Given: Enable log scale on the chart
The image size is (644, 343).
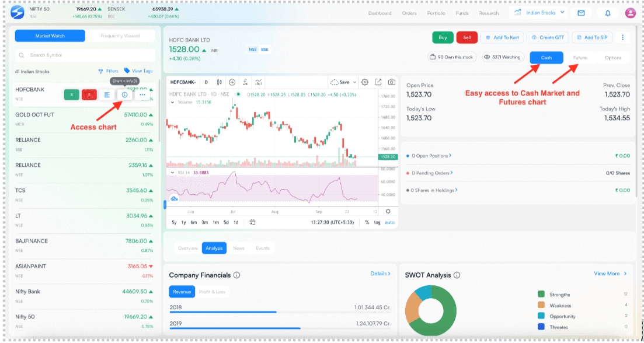Looking at the screenshot, I should [x=378, y=222].
